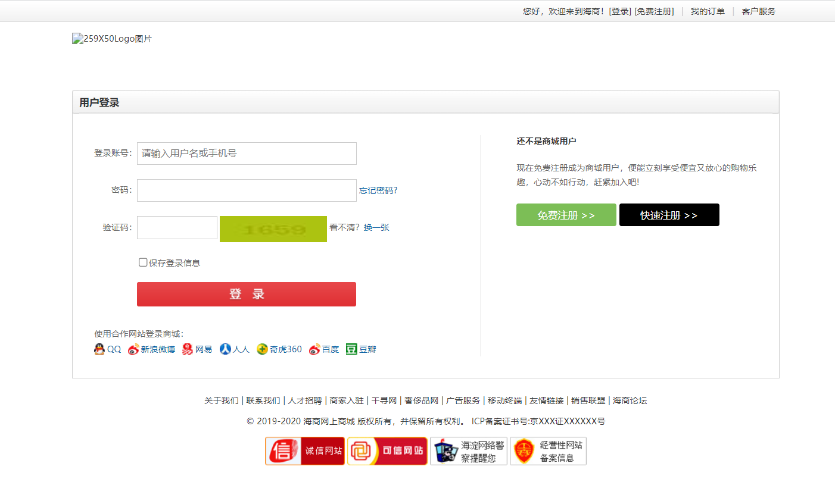The image size is (835, 504).
Task: Click the red 登录 submit button
Action: (x=247, y=294)
